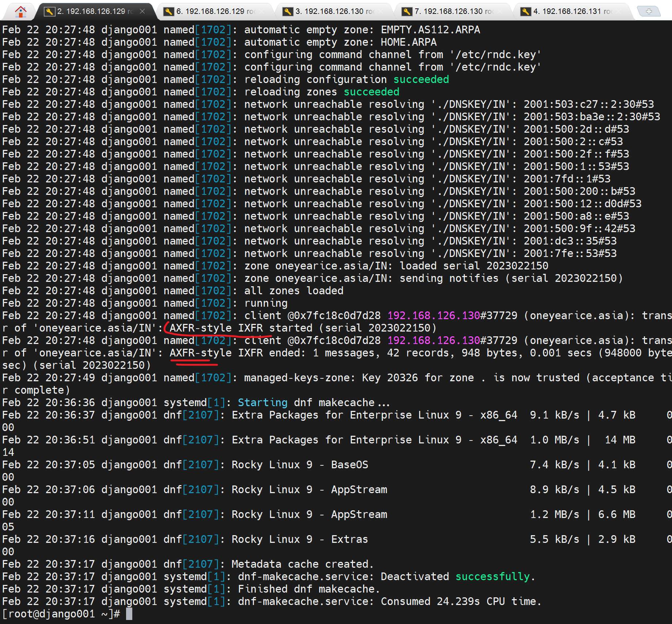Click the '9.1 kB/s' download speed
The height and width of the screenshot is (624, 672).
(555, 415)
